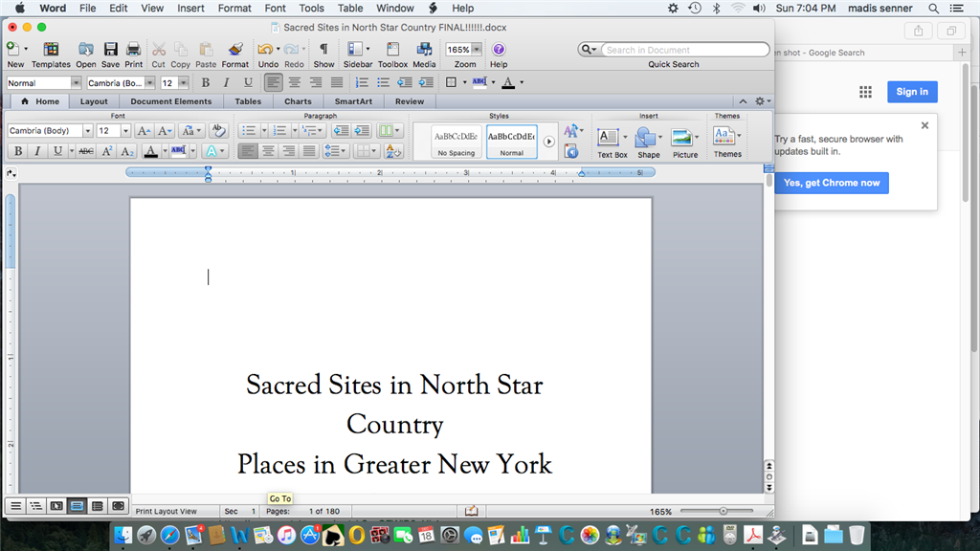
Task: Click the ribbon Strikethrough icon
Action: click(86, 150)
